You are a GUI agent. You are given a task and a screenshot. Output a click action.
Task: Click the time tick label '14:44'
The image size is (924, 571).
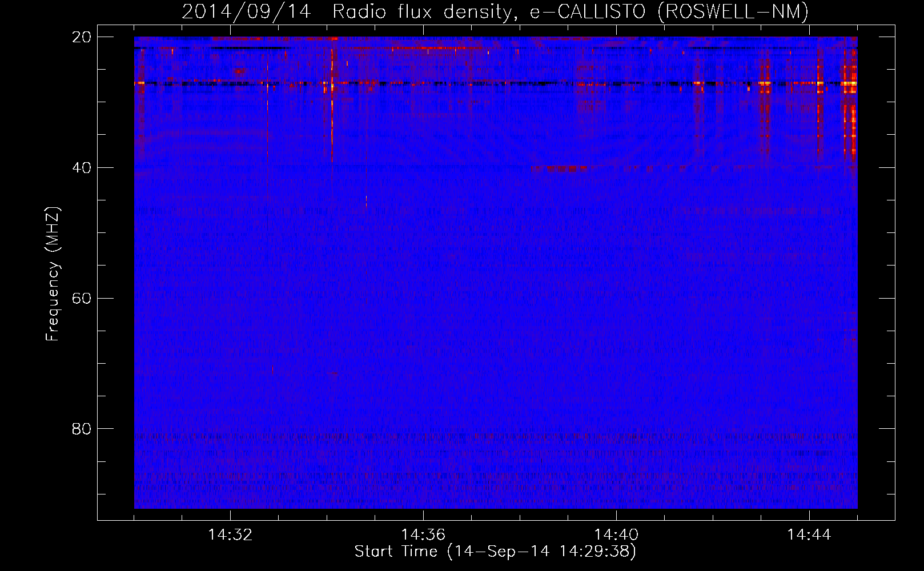click(809, 535)
